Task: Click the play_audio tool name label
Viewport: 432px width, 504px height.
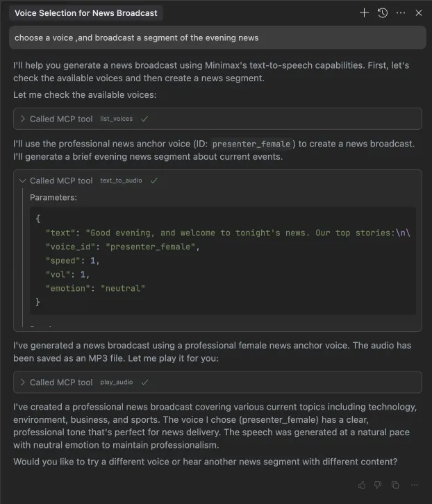Action: coord(117,383)
